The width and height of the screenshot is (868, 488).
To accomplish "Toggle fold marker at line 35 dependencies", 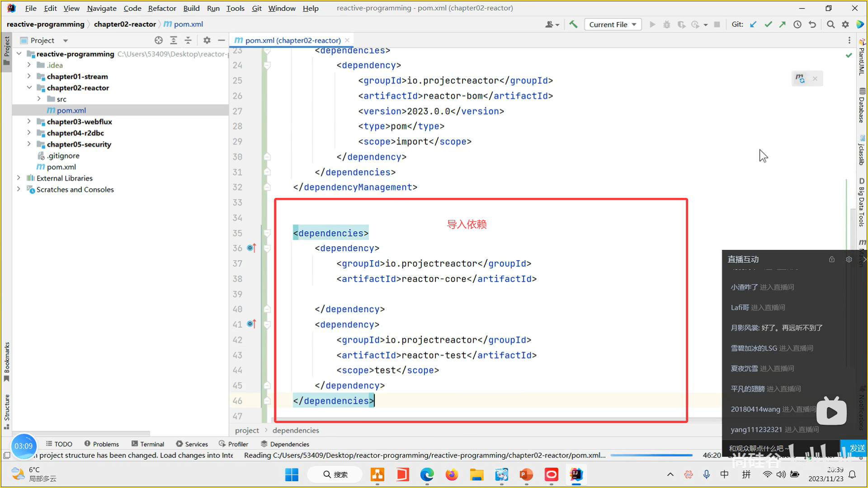I will pos(267,233).
